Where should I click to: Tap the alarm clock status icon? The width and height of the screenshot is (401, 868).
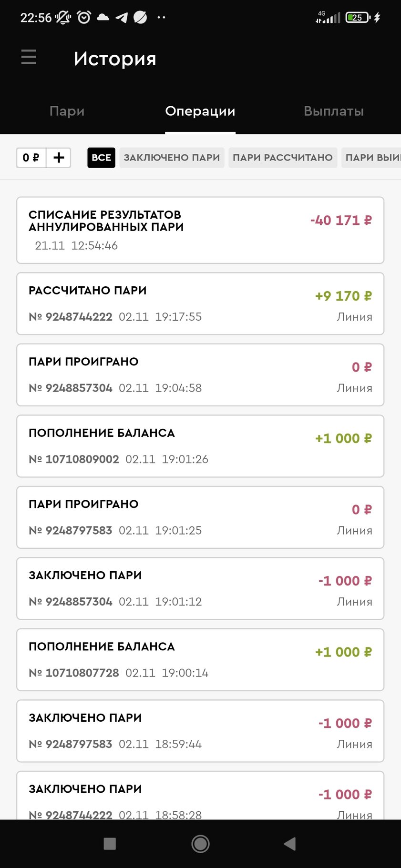coord(84,18)
